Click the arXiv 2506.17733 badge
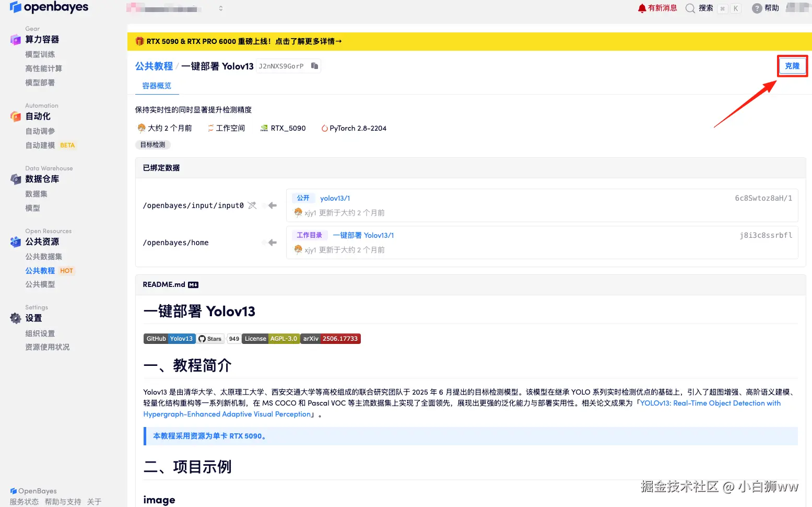 coord(331,339)
